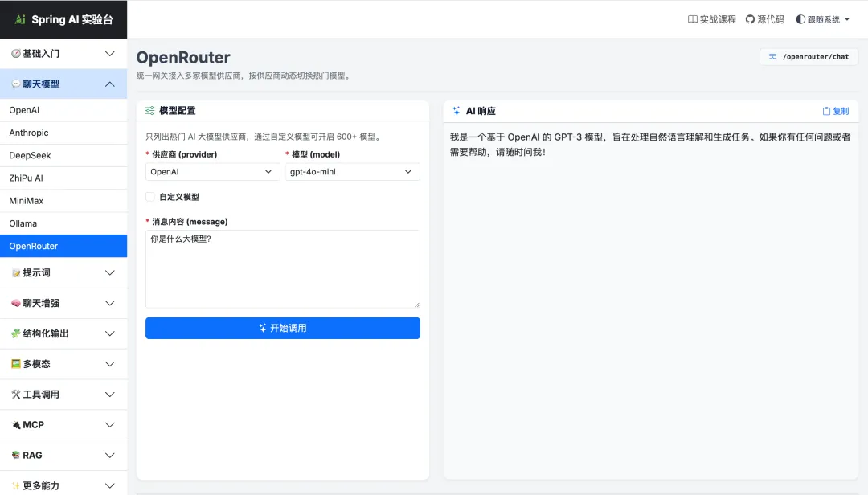
Task: Click the textarea resize handle corner
Action: 417,305
